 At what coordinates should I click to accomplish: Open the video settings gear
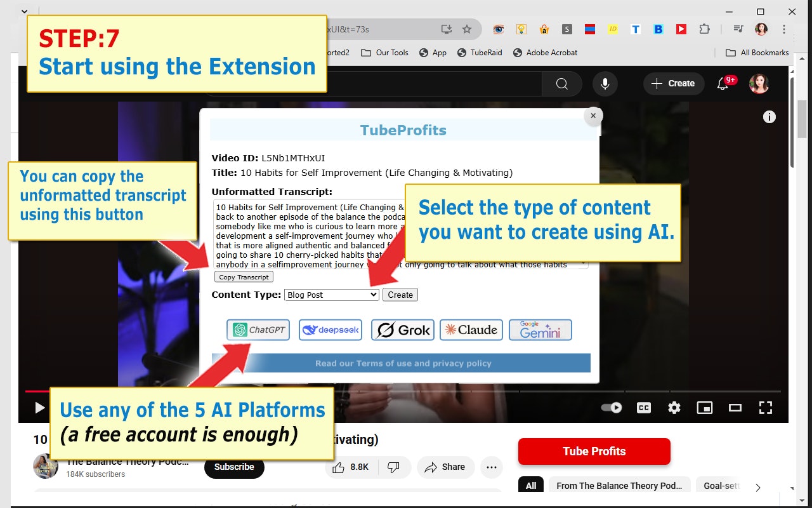pos(674,408)
